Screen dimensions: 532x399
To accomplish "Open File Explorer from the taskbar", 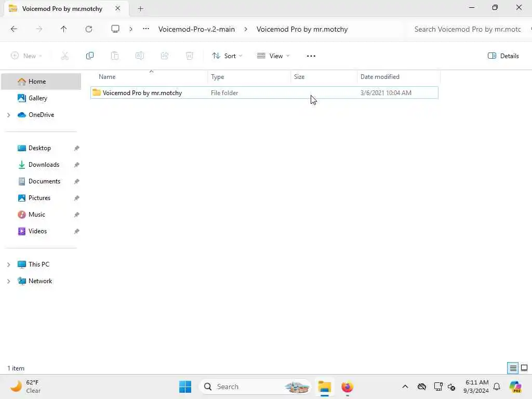I will [x=324, y=387].
